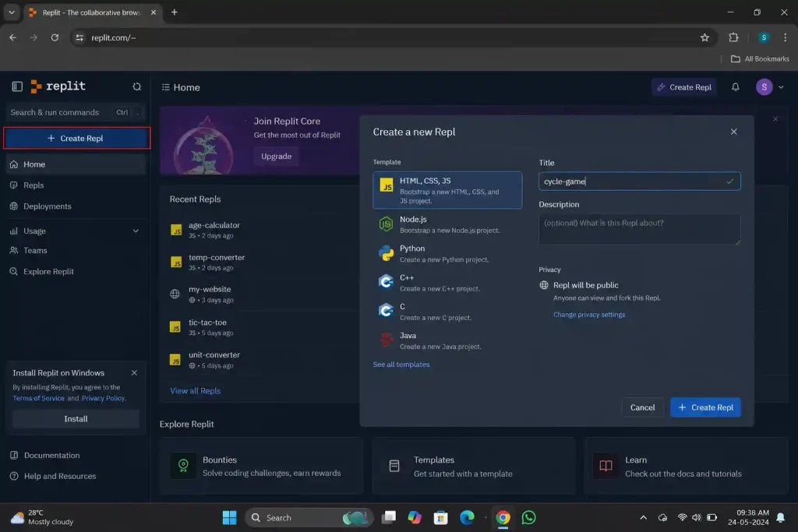Click Upgrade on the Replit Core banner
798x532 pixels.
[277, 156]
